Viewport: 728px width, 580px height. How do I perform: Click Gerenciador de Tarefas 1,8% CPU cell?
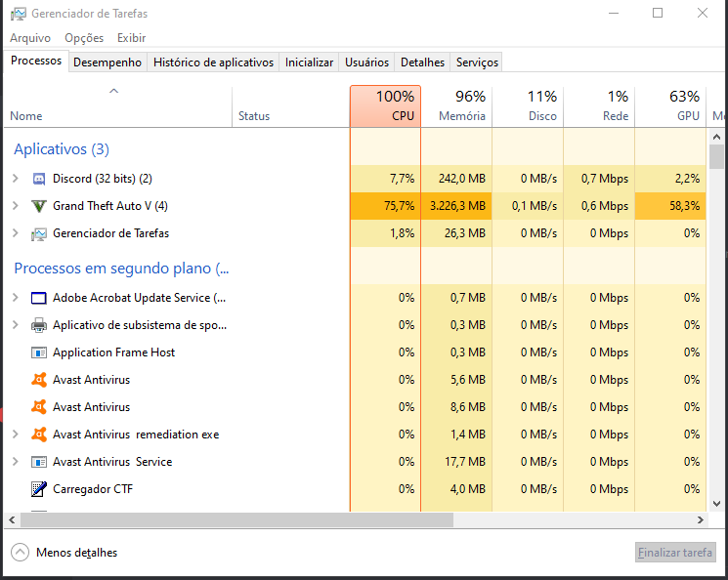pos(385,233)
